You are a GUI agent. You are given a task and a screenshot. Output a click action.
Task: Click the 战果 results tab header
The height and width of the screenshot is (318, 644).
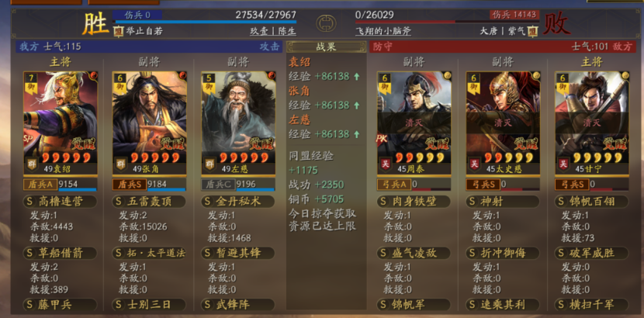[x=326, y=47]
